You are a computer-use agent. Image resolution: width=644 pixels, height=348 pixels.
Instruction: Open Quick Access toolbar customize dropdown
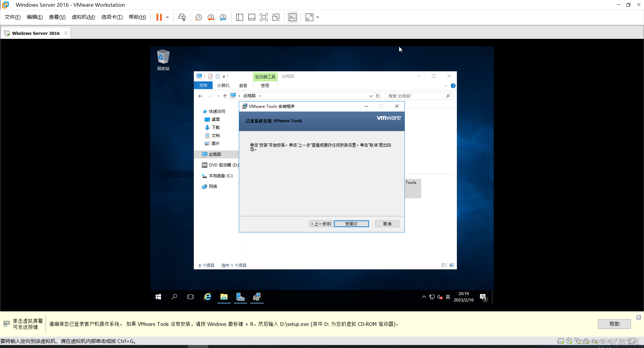(x=224, y=77)
